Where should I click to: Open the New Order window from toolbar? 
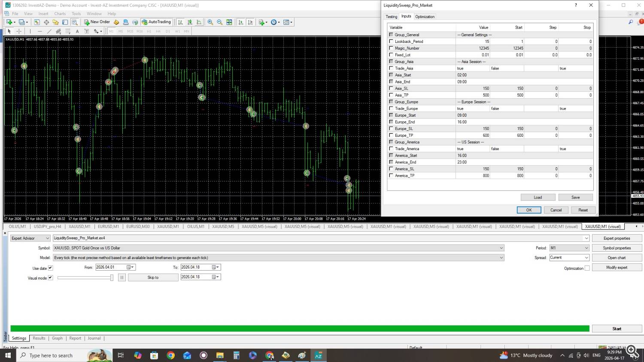[x=97, y=22]
